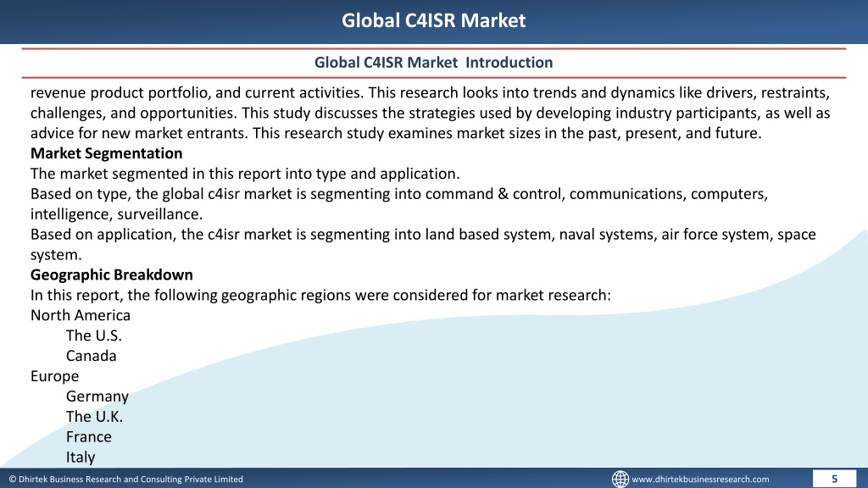The width and height of the screenshot is (868, 488).
Task: Click the line starting 'Based on application, the c4isr'
Action: 423,235
